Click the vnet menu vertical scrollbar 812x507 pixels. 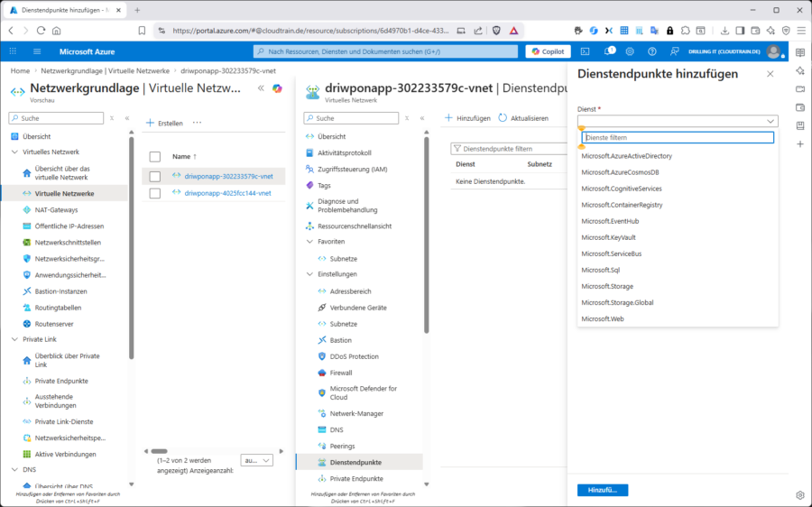tap(426, 235)
